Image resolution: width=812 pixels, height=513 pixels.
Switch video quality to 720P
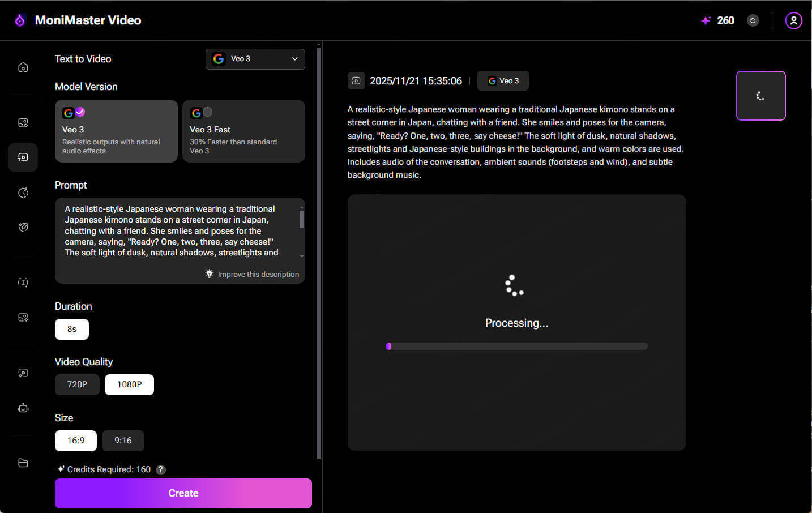77,384
